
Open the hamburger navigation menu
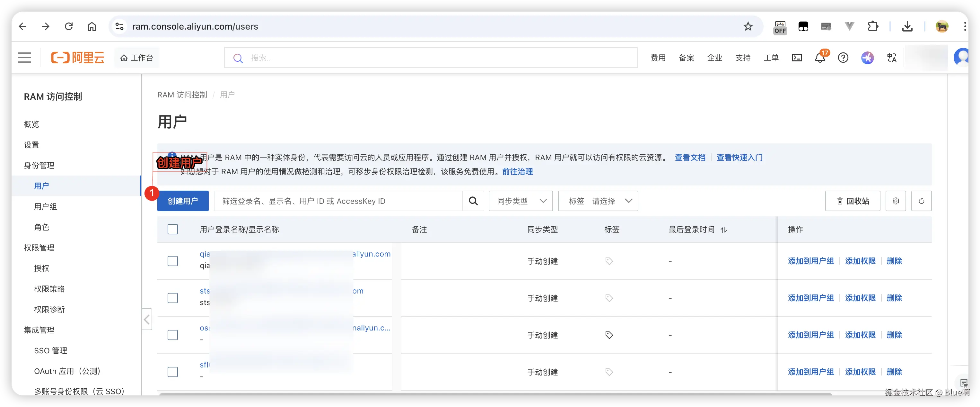(24, 58)
